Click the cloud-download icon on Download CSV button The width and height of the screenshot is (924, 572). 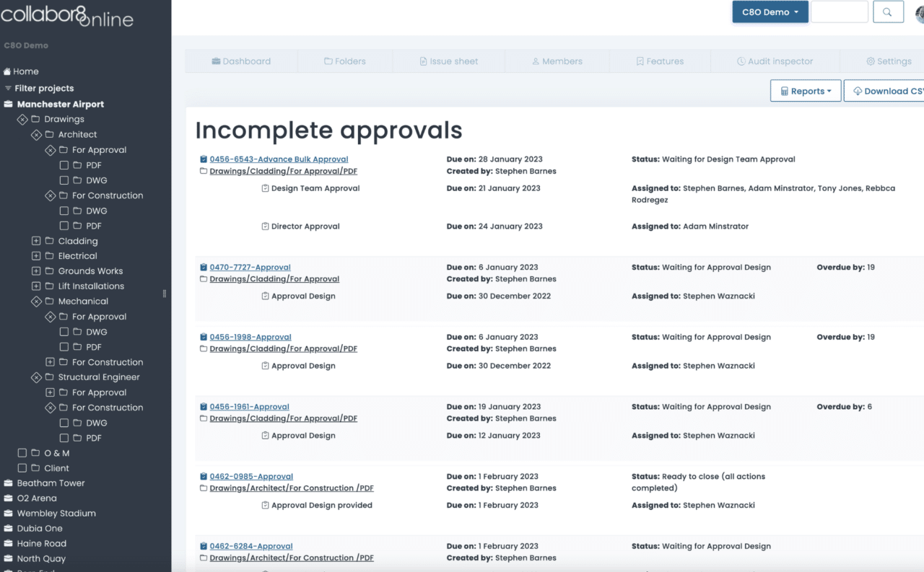coord(858,90)
